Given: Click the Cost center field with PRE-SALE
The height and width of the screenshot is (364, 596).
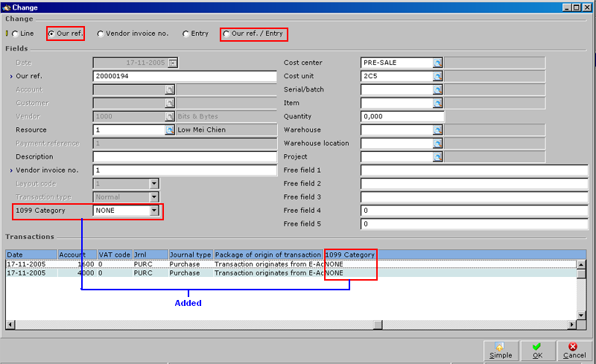Looking at the screenshot, I should pos(397,63).
